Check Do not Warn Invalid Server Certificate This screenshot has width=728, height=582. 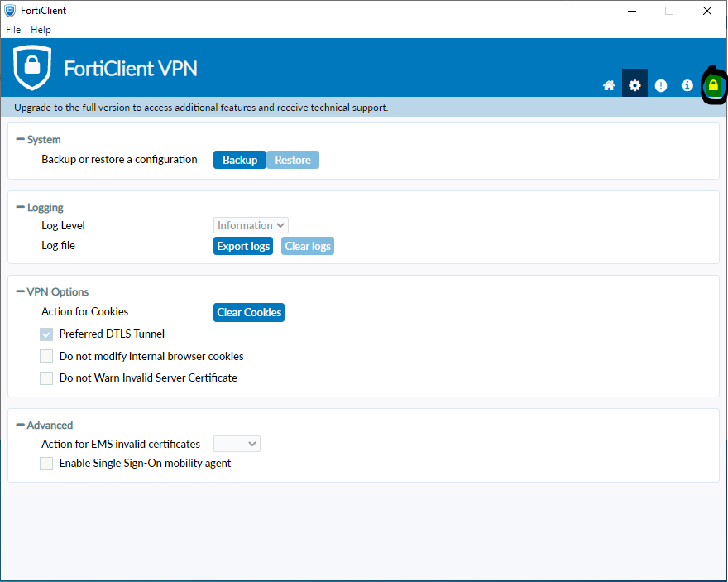tap(46, 378)
